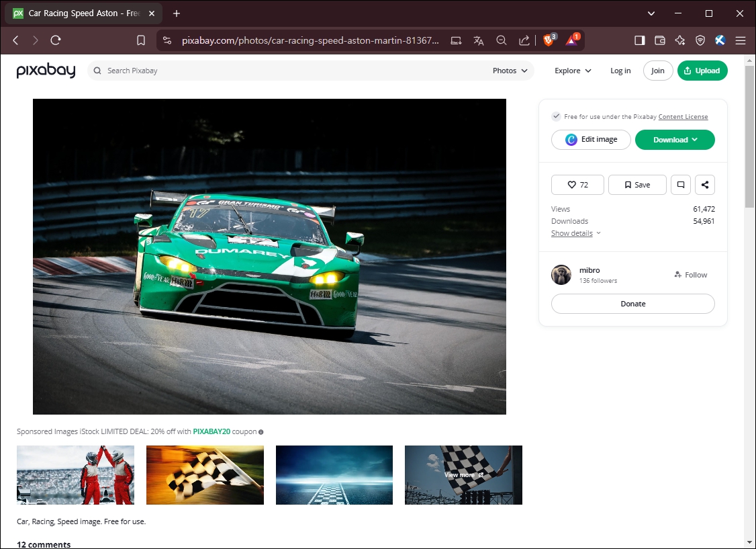Click the Views count 61,472
The width and height of the screenshot is (756, 549).
pyautogui.click(x=704, y=209)
